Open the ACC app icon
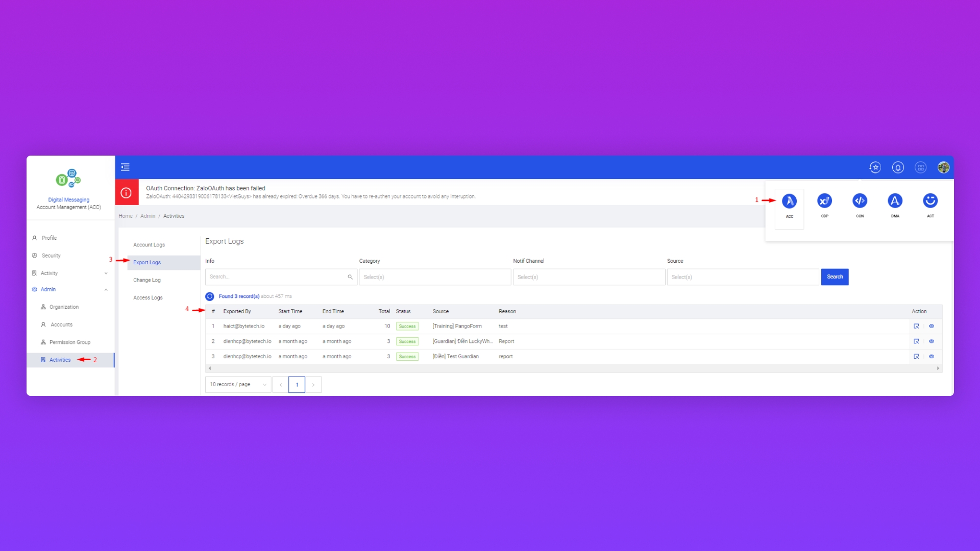The height and width of the screenshot is (551, 980). tap(789, 201)
